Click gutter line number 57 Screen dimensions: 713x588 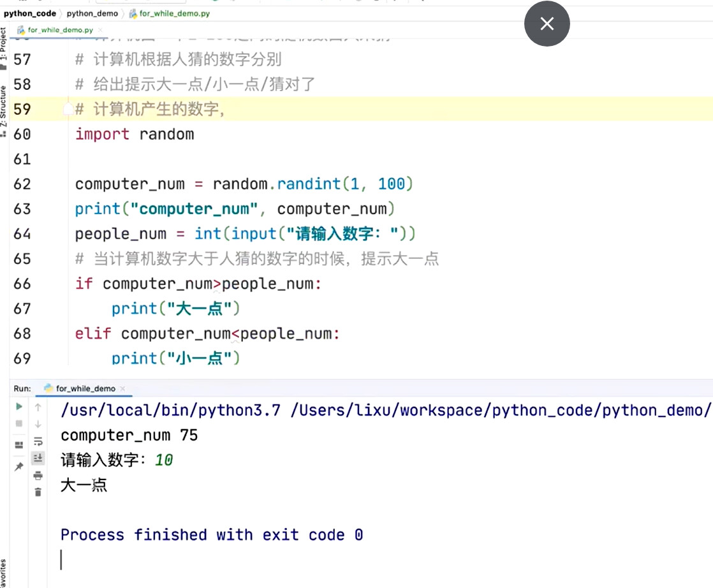pyautogui.click(x=22, y=59)
